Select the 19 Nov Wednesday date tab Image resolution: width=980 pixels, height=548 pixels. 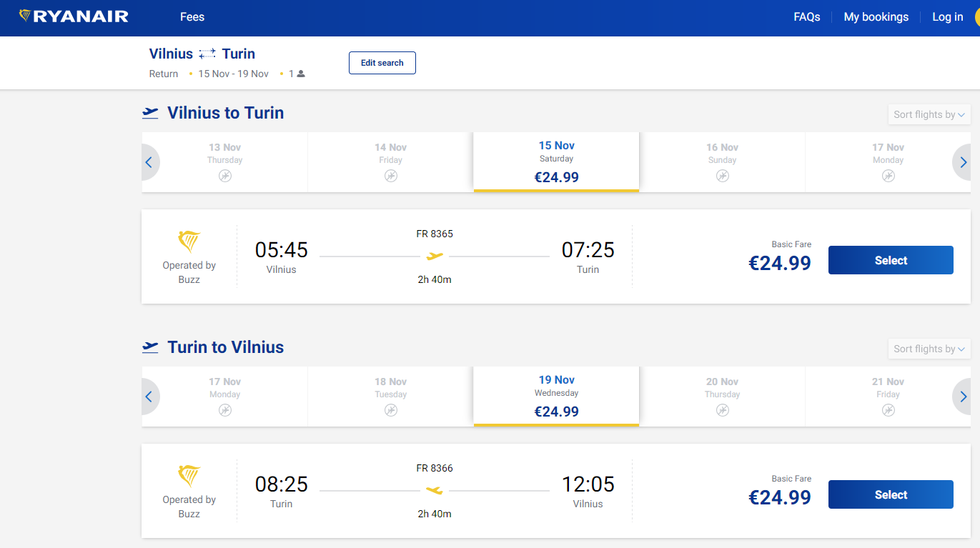(x=556, y=397)
